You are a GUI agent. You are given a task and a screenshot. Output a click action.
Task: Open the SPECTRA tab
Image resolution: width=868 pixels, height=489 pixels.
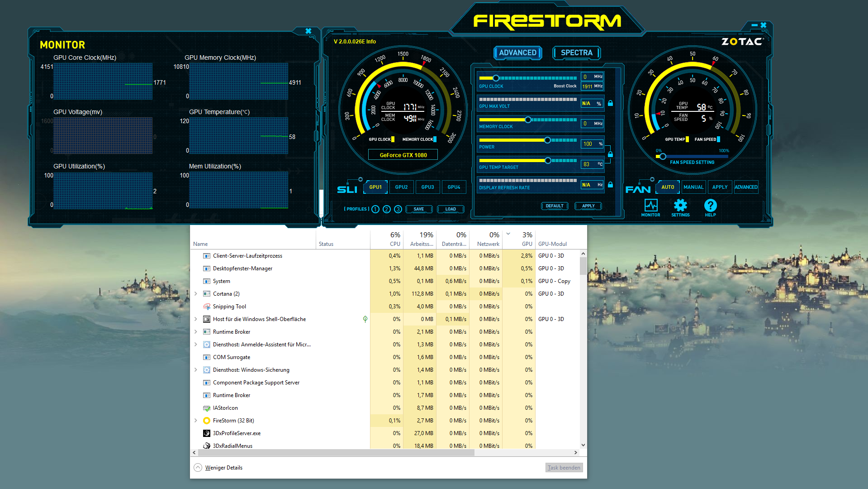click(x=577, y=53)
